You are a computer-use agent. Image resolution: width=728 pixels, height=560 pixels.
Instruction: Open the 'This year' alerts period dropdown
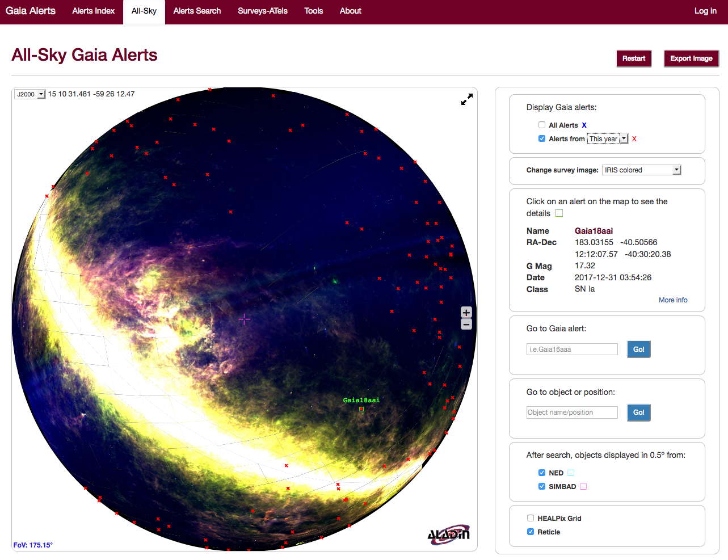click(608, 138)
